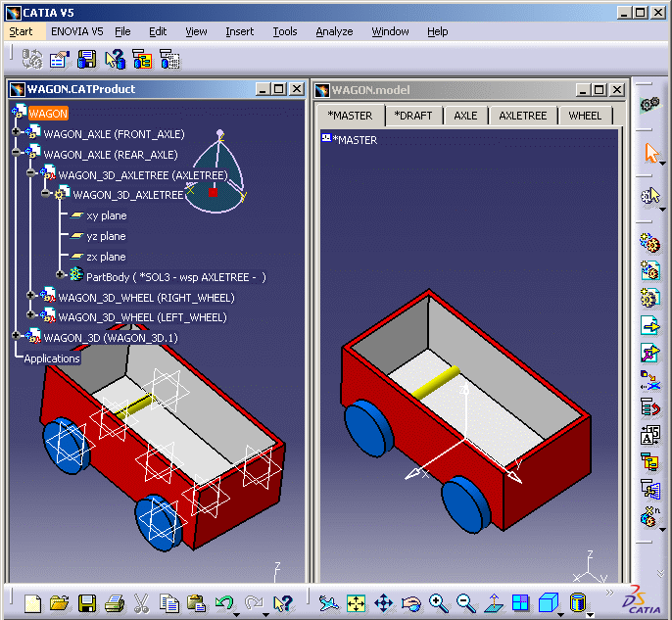The height and width of the screenshot is (620, 672).
Task: Click the Print icon
Action: pos(114,603)
